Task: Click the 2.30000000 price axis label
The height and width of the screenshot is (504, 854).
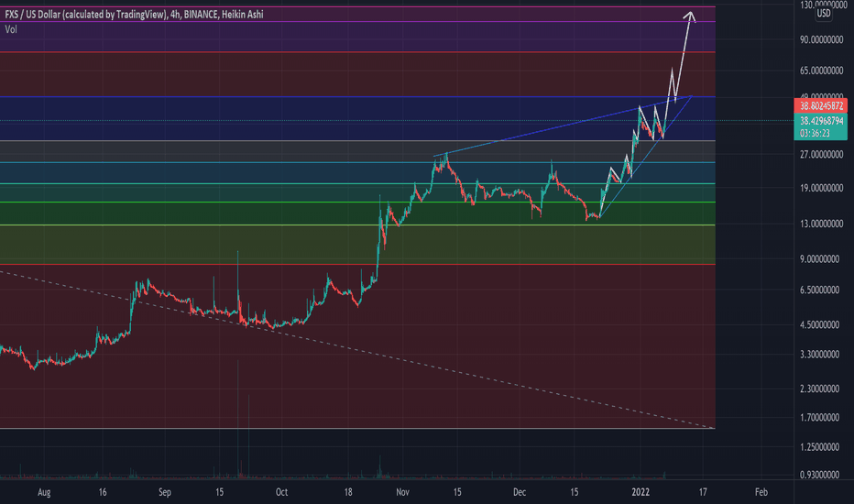Action: pos(820,389)
